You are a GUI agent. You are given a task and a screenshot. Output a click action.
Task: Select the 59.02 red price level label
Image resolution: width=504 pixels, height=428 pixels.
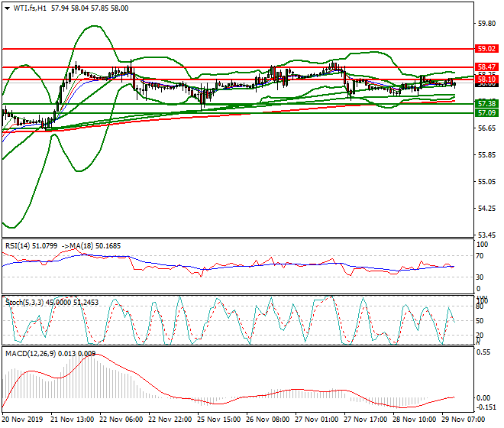coord(486,49)
